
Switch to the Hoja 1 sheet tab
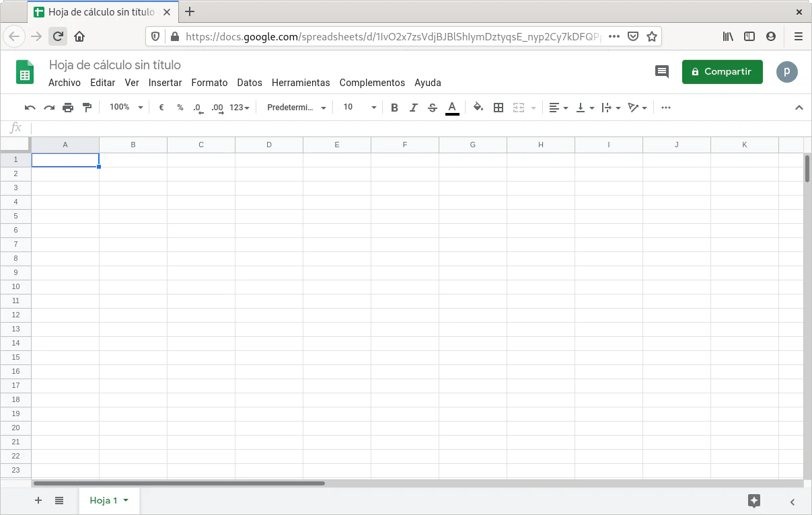[x=104, y=501]
